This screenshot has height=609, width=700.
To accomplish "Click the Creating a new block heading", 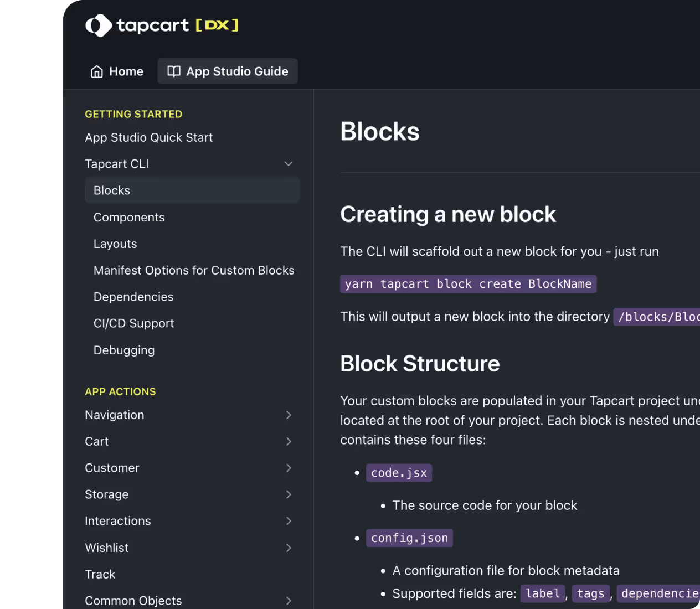I will [448, 214].
